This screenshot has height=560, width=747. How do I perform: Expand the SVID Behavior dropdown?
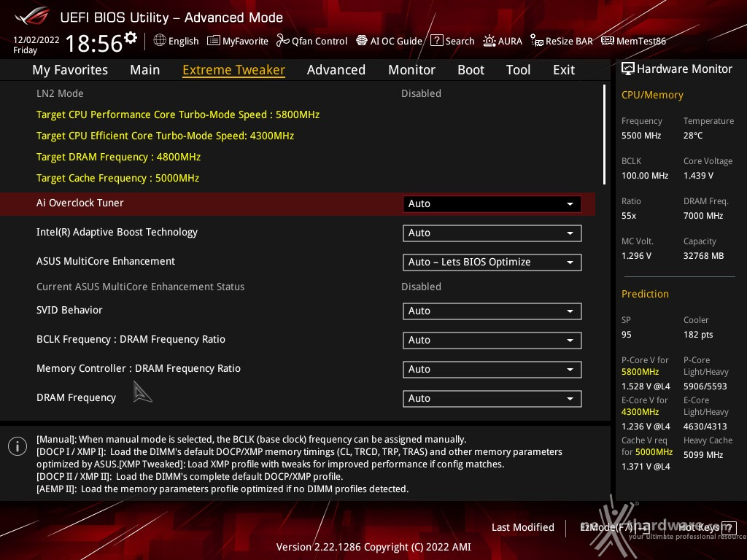coord(492,311)
